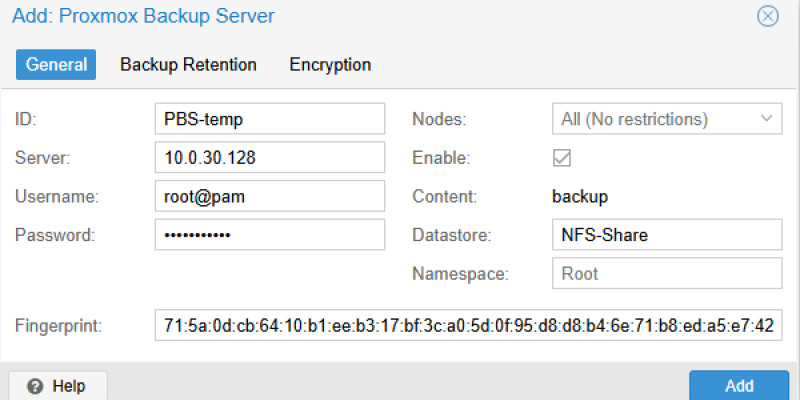The width and height of the screenshot is (800, 400).
Task: Open the Help button
Action: tap(58, 386)
